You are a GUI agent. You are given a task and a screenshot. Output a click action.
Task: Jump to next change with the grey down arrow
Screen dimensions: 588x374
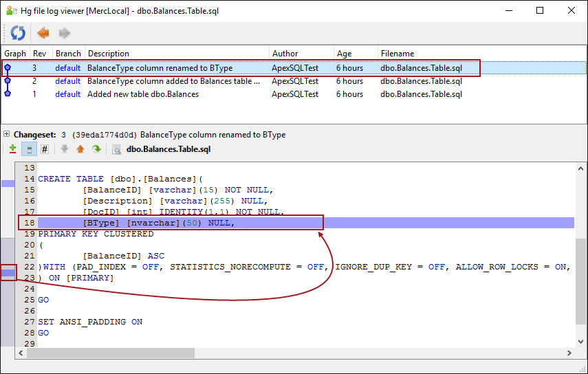click(x=65, y=148)
